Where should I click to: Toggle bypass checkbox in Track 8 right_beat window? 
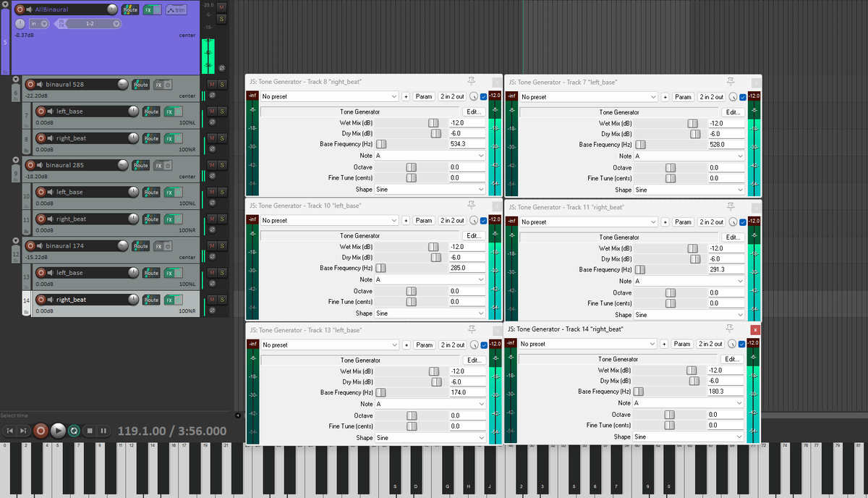484,97
